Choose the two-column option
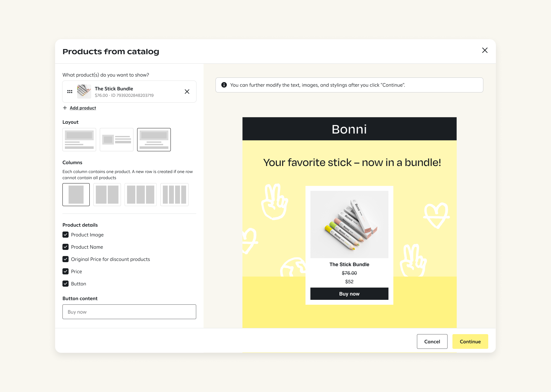 click(107, 194)
